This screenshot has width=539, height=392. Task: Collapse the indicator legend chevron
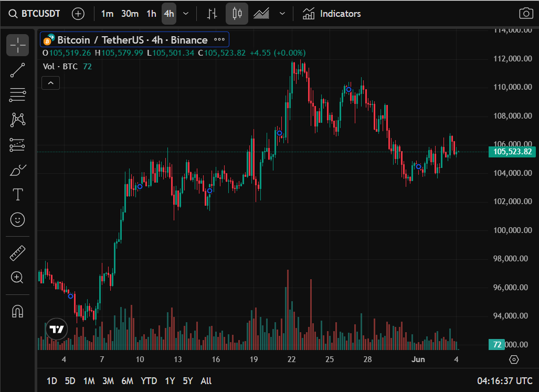pos(51,82)
